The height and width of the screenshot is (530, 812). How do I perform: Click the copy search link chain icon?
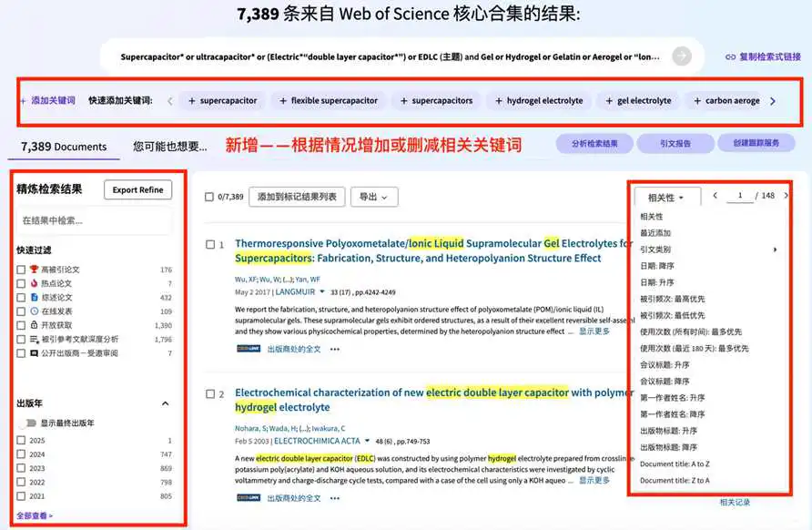730,56
